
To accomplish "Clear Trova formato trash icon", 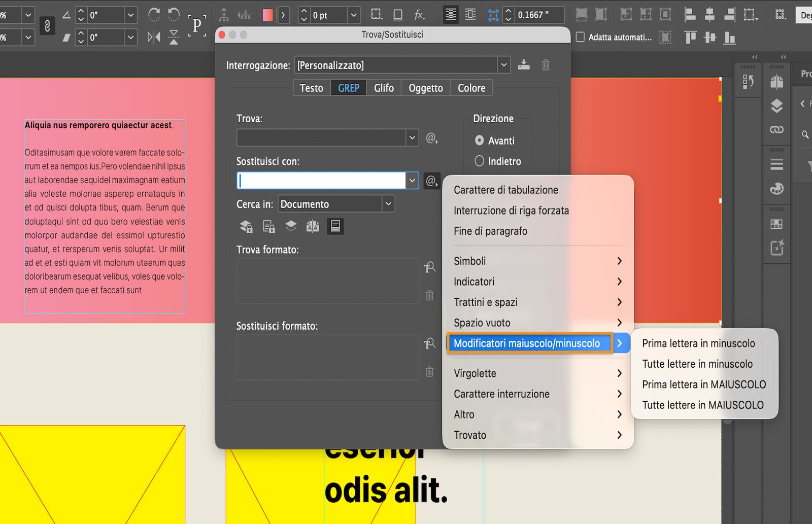I will tap(429, 295).
